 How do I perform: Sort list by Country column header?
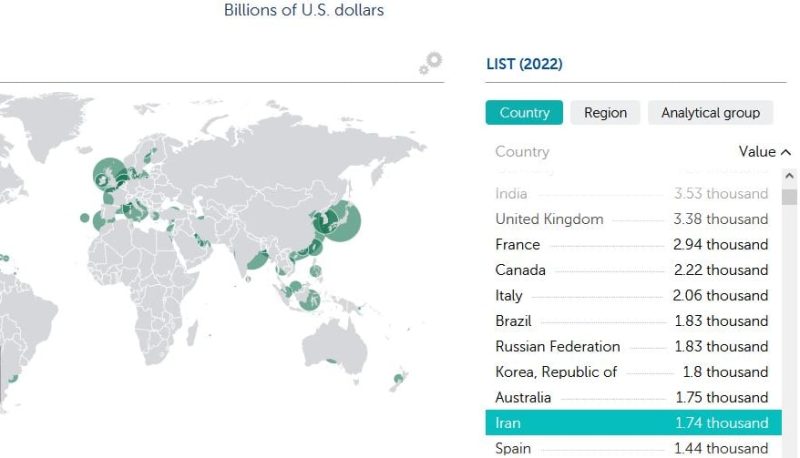click(522, 152)
